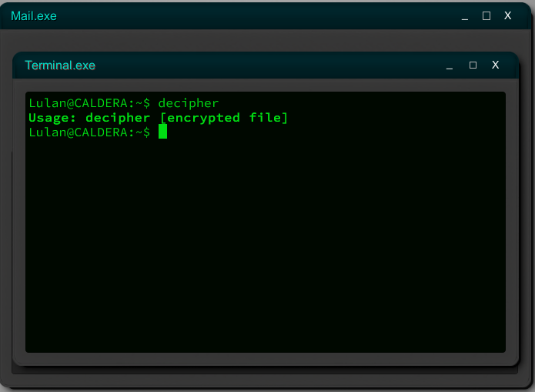Maximize the Mail.exe window
The width and height of the screenshot is (535, 392).
pos(487,15)
